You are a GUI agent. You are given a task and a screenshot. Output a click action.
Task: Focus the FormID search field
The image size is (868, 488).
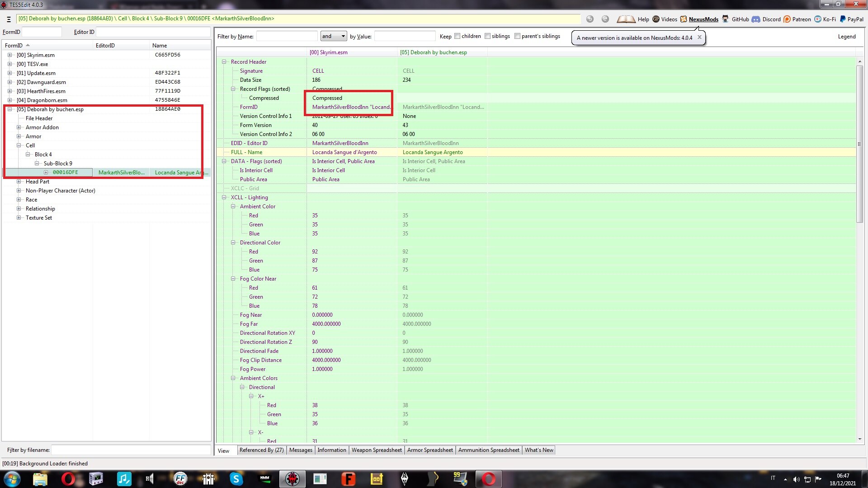(x=42, y=32)
